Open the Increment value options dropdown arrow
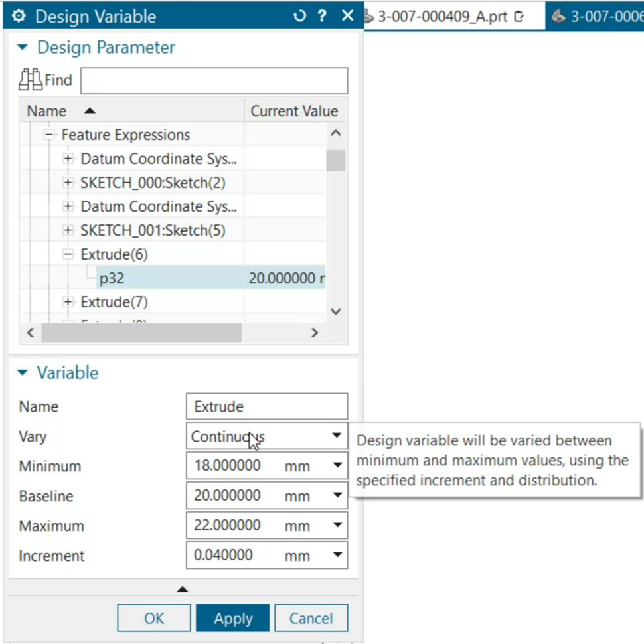 337,556
